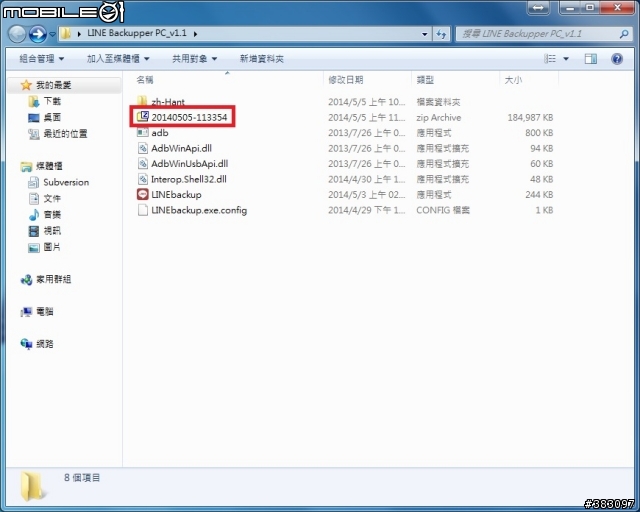Open the 組合管理 menu
Viewport: 640px width, 512px height.
[x=42, y=59]
